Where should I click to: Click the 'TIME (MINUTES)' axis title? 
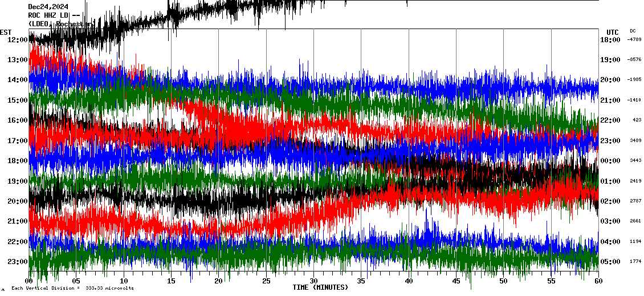coord(320,287)
